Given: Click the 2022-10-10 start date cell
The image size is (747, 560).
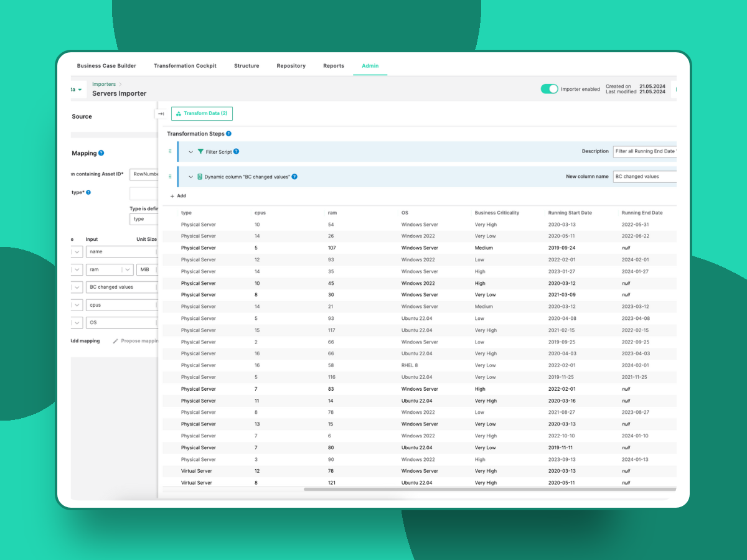Looking at the screenshot, I should (x=561, y=436).
